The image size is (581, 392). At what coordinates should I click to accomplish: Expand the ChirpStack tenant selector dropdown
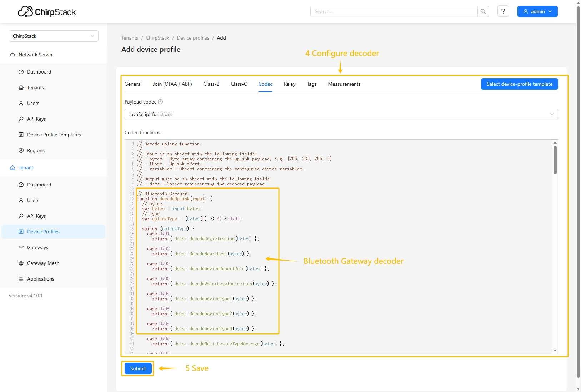[54, 36]
